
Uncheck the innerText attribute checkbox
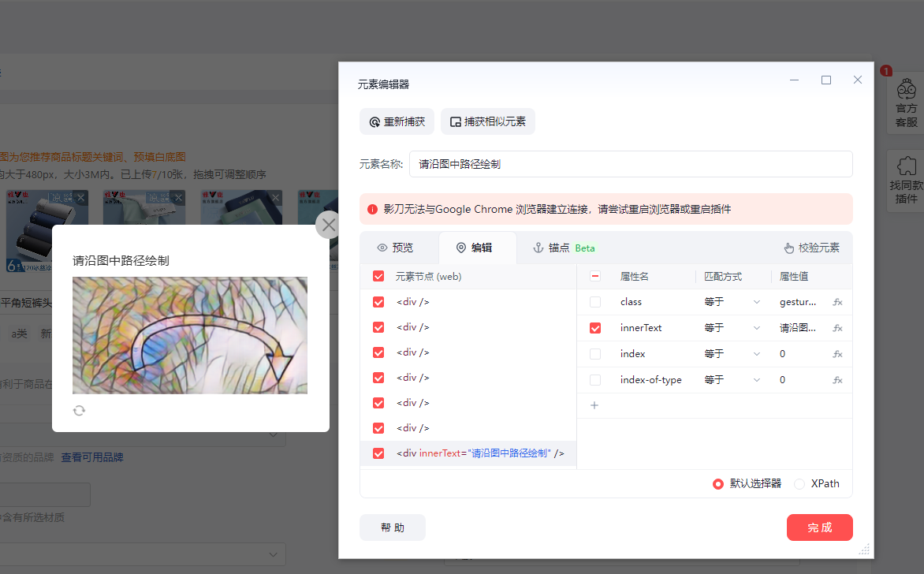pyautogui.click(x=595, y=328)
